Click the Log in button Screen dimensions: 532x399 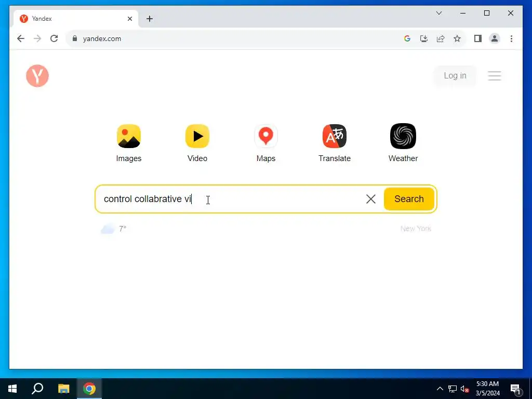(x=455, y=76)
